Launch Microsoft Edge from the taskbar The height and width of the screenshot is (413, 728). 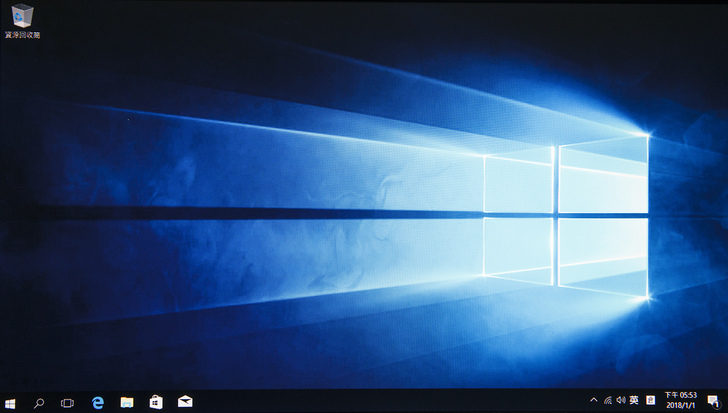point(98,403)
